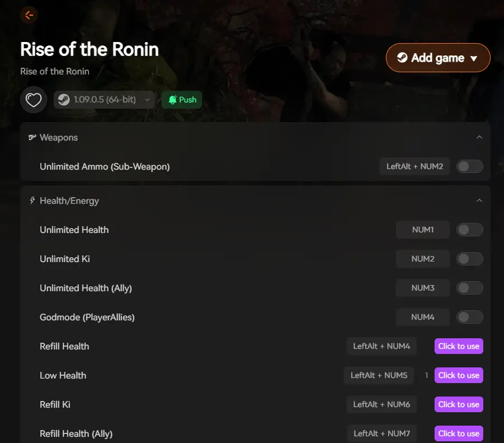Click the back arrow at top left
This screenshot has height=443, width=504.
(29, 15)
